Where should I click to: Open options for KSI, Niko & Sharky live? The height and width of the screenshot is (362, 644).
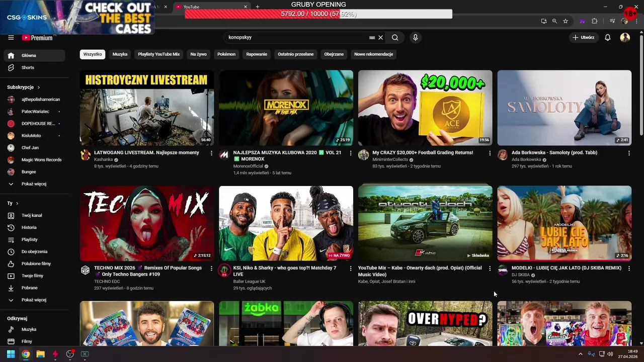pos(351,269)
